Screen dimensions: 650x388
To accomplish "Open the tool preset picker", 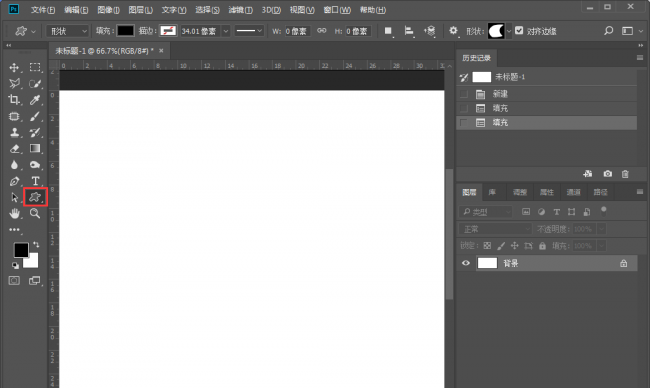I will coord(25,31).
